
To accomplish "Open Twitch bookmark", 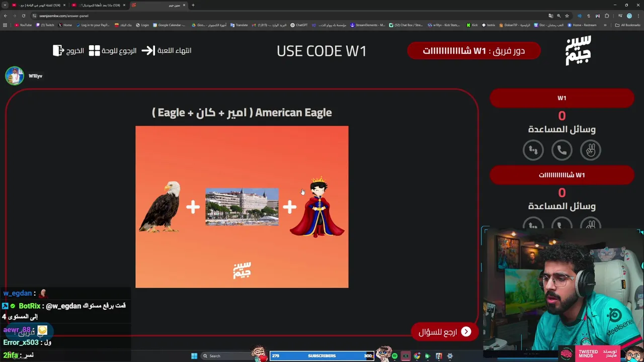I will pos(45,25).
